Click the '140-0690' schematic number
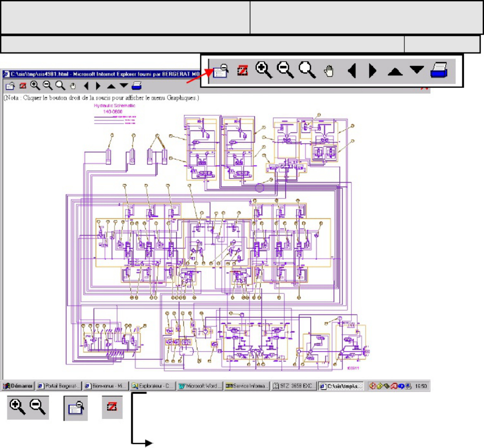The image size is (484, 448). coord(113,112)
